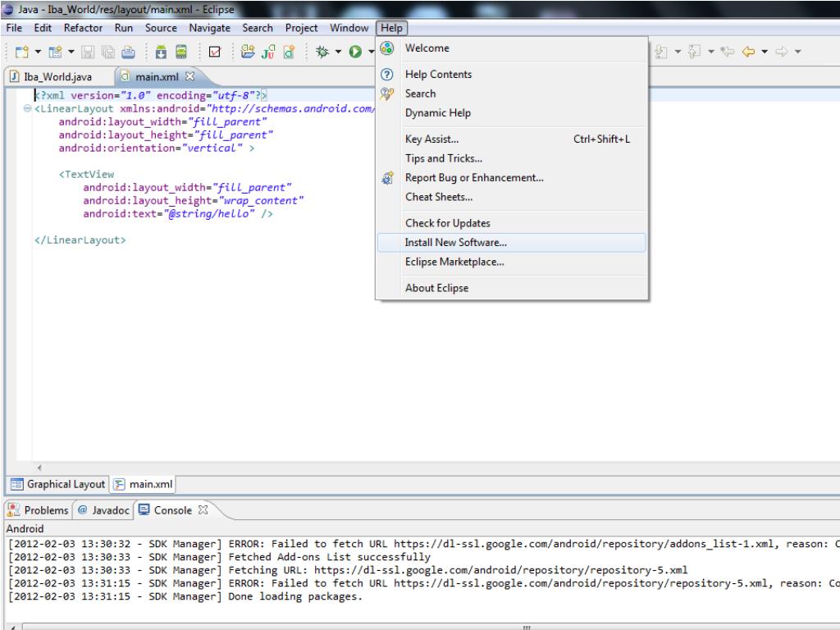This screenshot has width=840, height=630.
Task: Click Install New Software menu entry
Action: point(512,243)
